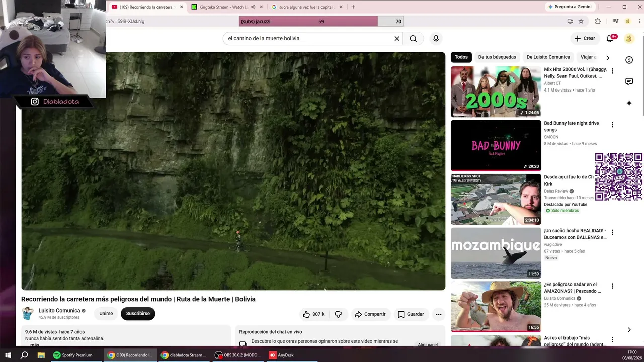The width and height of the screenshot is (644, 362).
Task: Close the Recorriendo la carretera tab
Action: 181,7
